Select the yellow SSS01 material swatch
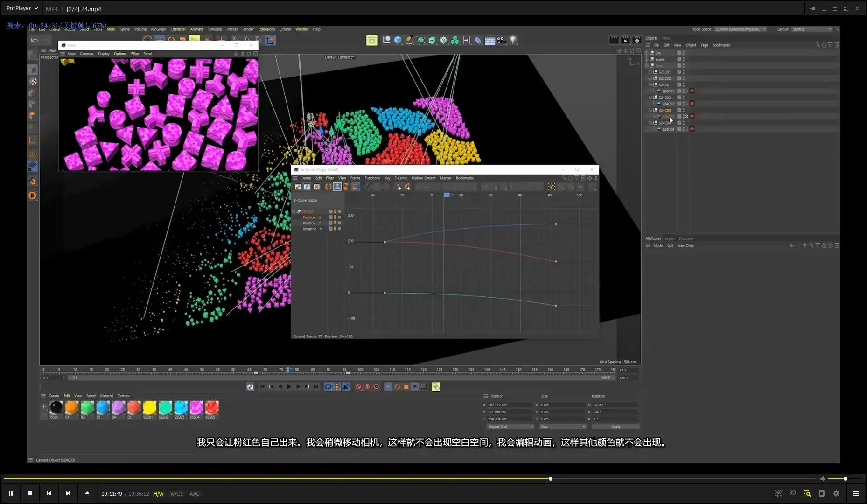This screenshot has height=504, width=867. (x=149, y=408)
